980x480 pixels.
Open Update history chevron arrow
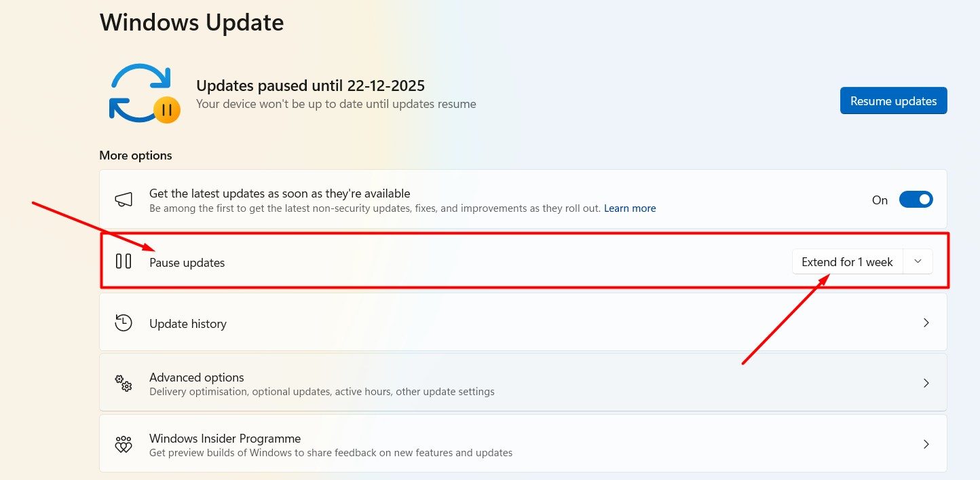(926, 323)
